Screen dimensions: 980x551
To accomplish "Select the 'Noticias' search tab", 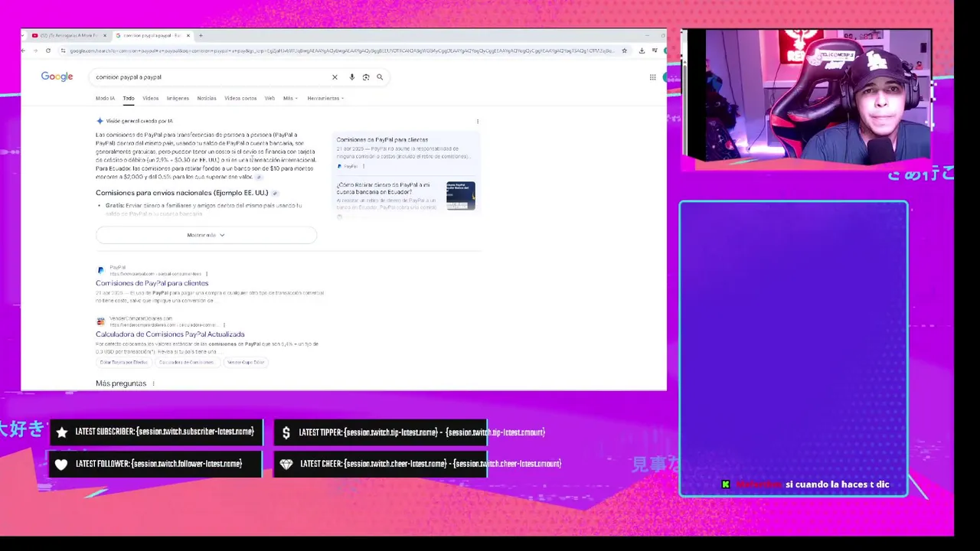I will pyautogui.click(x=207, y=98).
